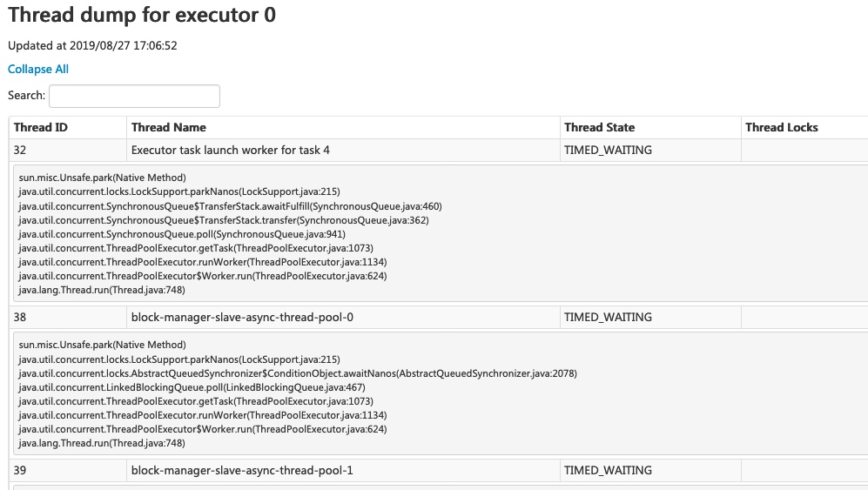The height and width of the screenshot is (490, 868).
Task: Click TIMED_WAITING state of thread 32
Action: [x=608, y=150]
